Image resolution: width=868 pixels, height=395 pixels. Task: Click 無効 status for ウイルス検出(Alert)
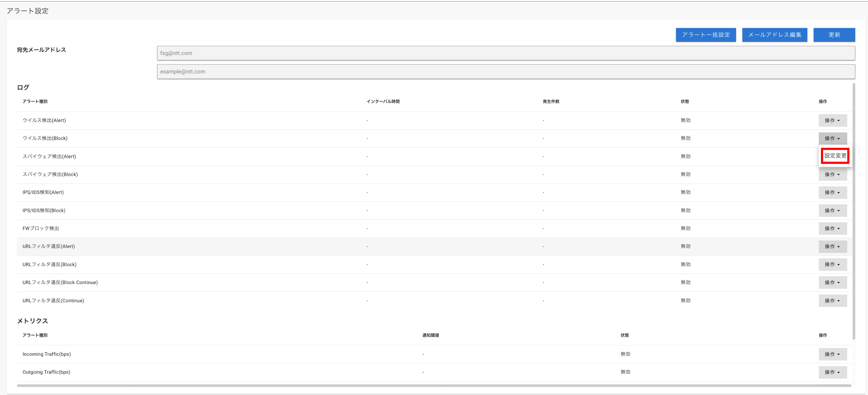point(685,120)
